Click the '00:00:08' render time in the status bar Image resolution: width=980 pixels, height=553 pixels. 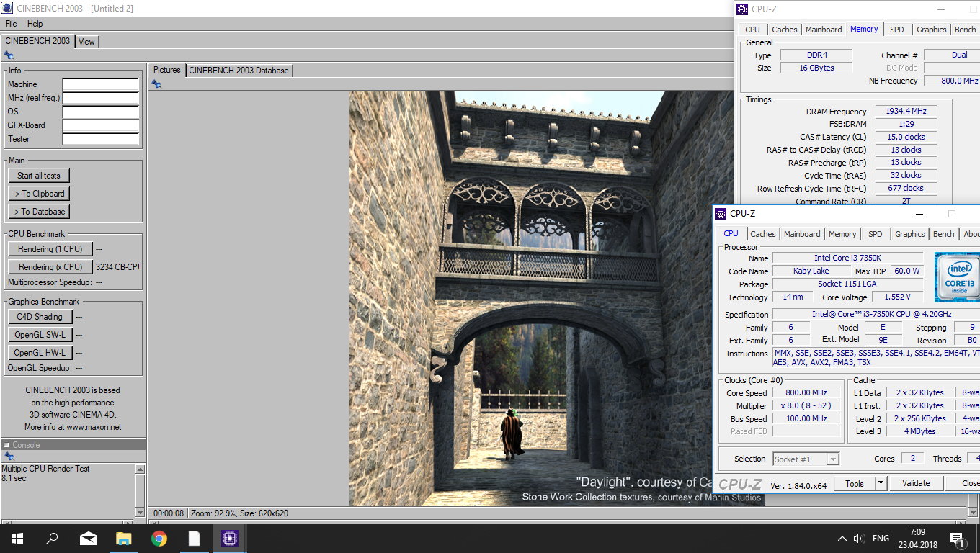coord(169,513)
